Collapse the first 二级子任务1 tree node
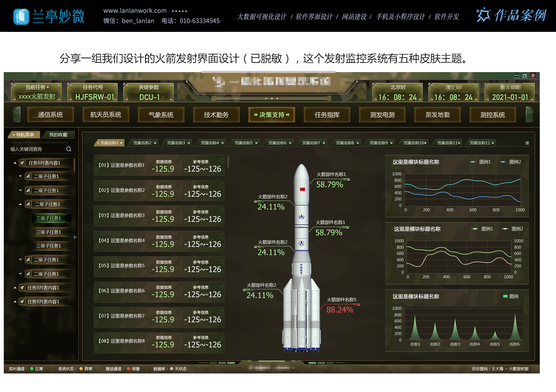Image resolution: width=556 pixels, height=392 pixels. click(20, 176)
